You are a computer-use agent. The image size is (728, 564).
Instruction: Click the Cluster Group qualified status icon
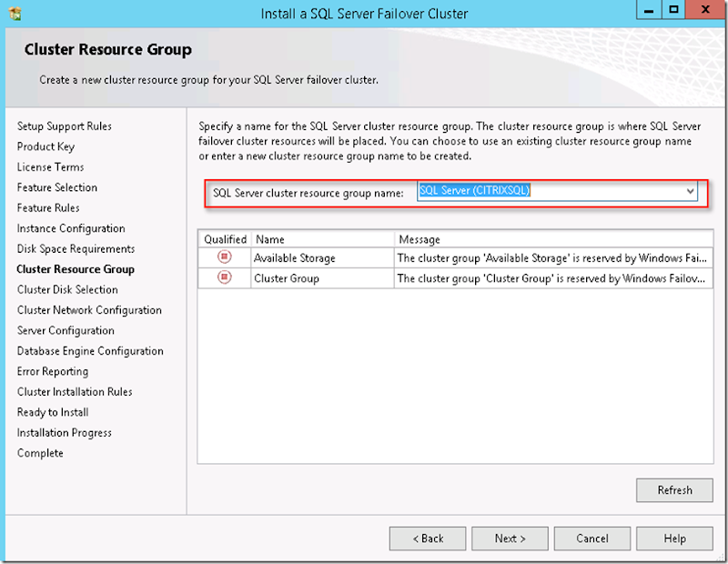(x=224, y=277)
